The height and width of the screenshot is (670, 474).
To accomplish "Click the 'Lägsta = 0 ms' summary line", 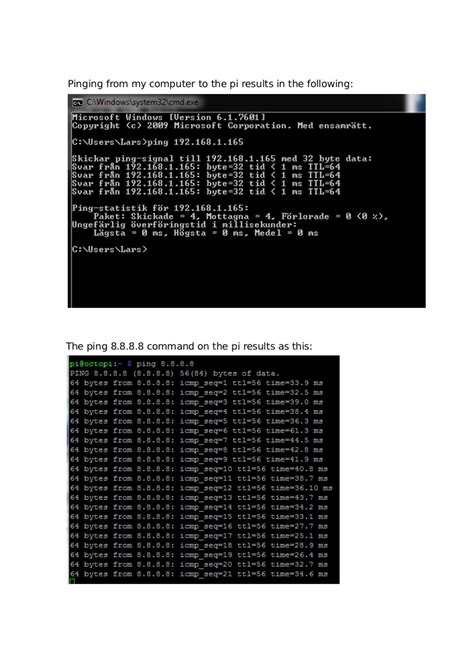I will 206,233.
